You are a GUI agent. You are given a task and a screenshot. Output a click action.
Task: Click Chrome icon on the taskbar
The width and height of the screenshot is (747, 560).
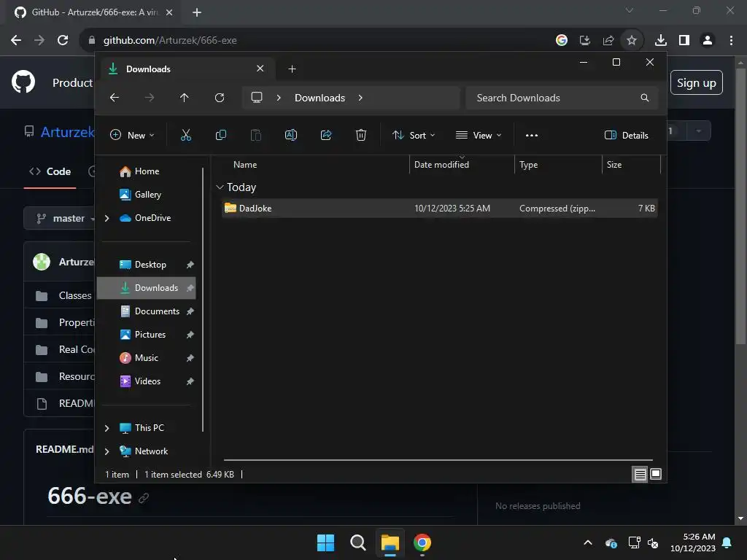click(422, 542)
